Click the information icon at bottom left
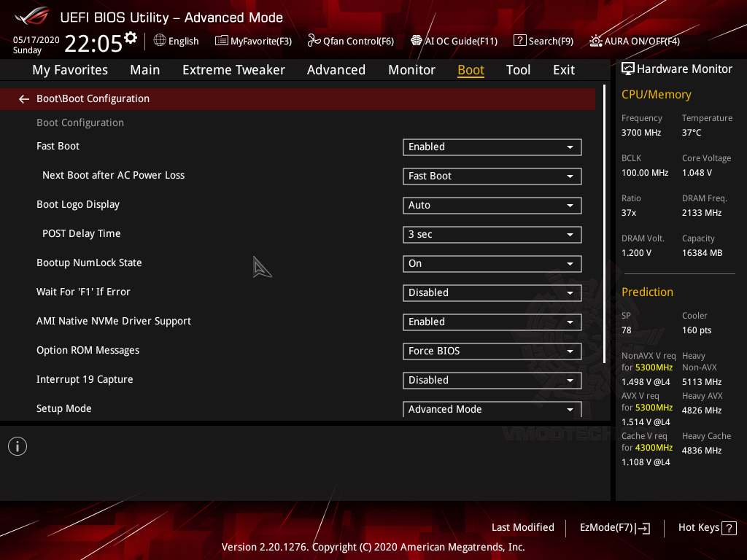The width and height of the screenshot is (747, 560). pyautogui.click(x=17, y=446)
